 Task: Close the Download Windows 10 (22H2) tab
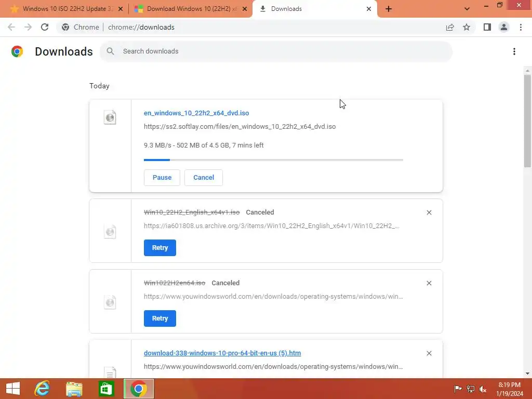(x=245, y=9)
